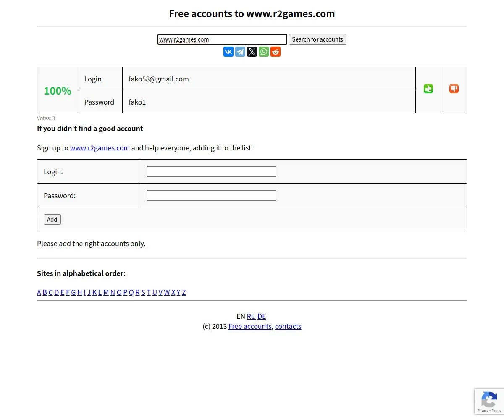Open sites starting with letter E
The image size is (504, 420).
tap(63, 292)
